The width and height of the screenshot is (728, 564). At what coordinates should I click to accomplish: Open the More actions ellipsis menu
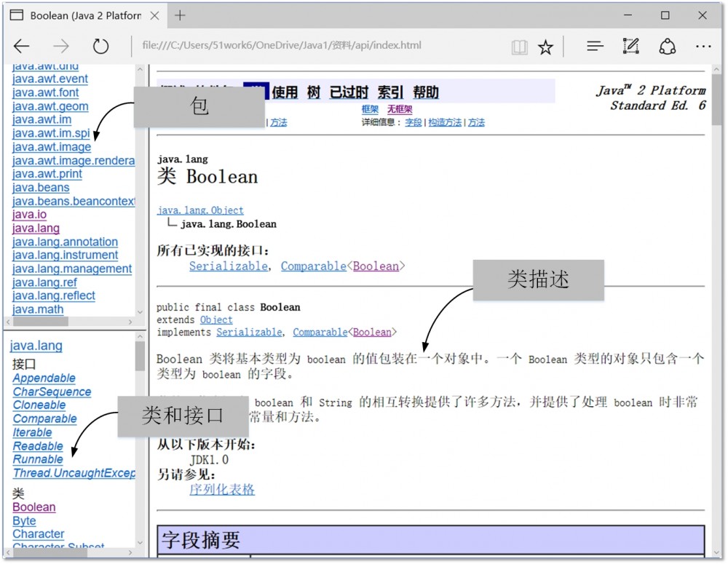pos(703,47)
